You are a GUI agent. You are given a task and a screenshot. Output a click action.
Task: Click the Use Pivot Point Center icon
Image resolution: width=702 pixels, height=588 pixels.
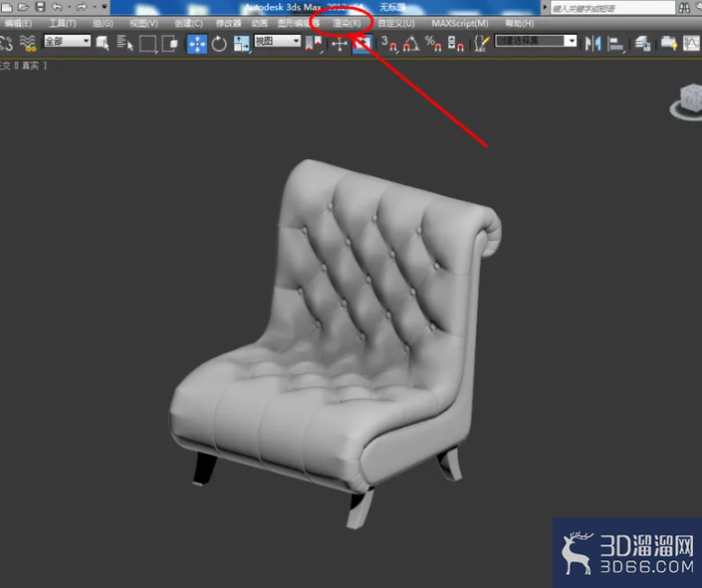(314, 44)
